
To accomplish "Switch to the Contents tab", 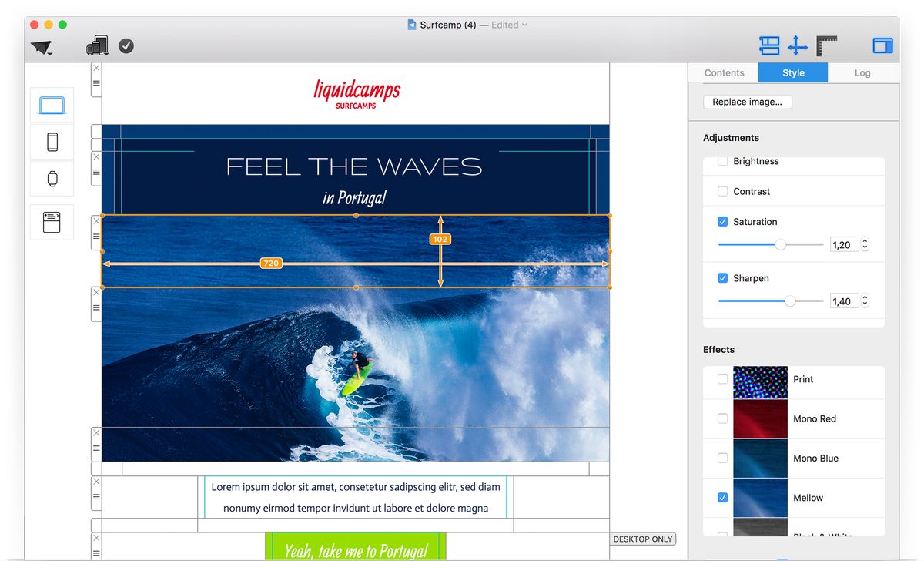I will pos(724,72).
